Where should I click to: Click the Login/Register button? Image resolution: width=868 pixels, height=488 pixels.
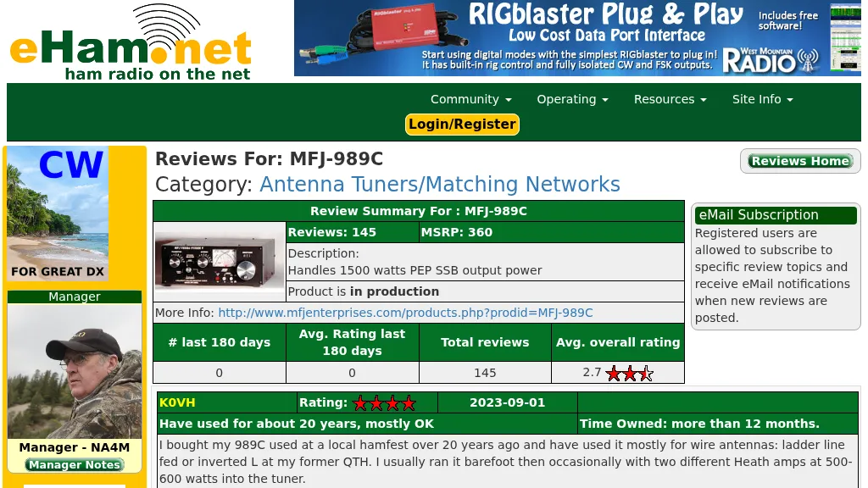tap(462, 124)
